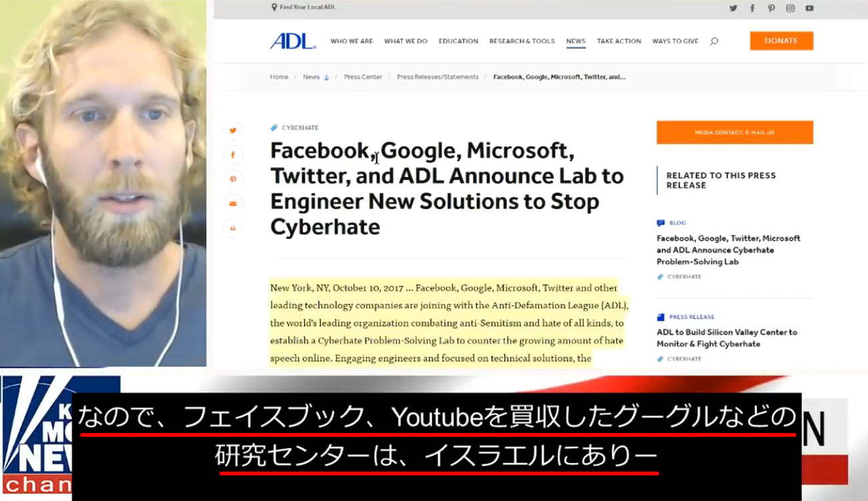Image resolution: width=868 pixels, height=501 pixels.
Task: Open the Who We Are menu
Action: click(352, 41)
